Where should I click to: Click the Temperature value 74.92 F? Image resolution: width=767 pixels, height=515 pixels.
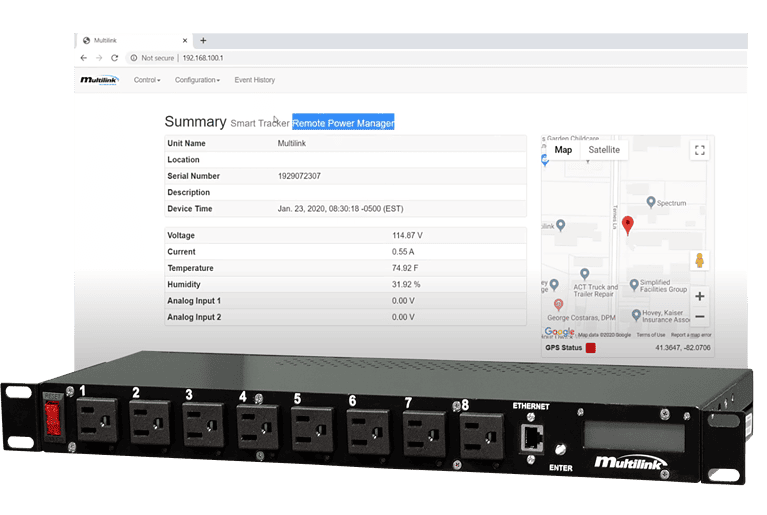point(405,269)
